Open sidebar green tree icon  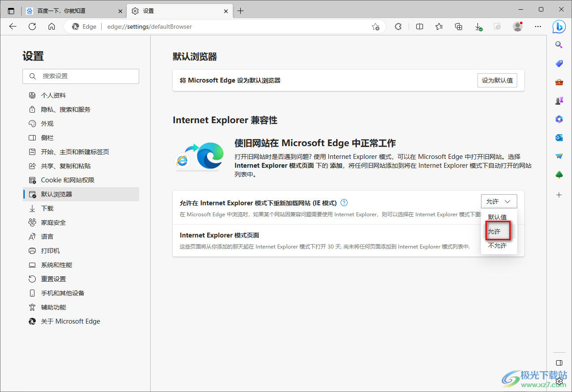[559, 175]
